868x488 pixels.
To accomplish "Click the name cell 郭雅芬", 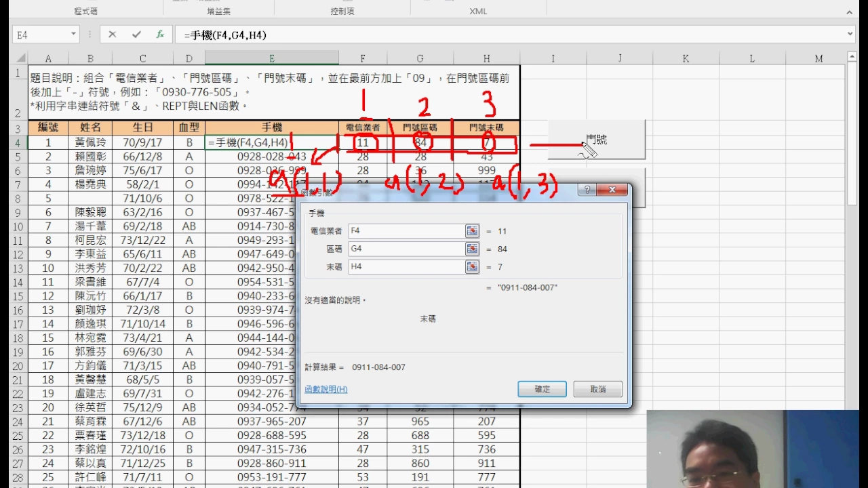I will click(90, 352).
